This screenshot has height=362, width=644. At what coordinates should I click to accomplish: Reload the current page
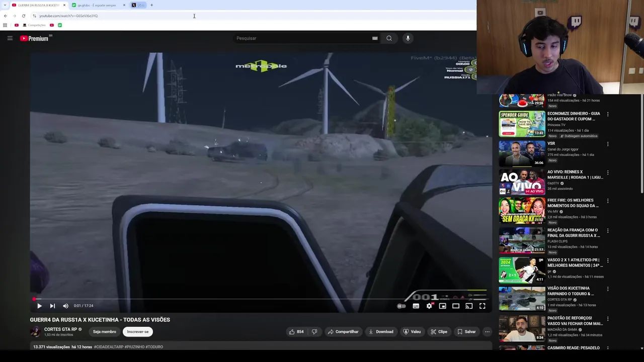(24, 16)
